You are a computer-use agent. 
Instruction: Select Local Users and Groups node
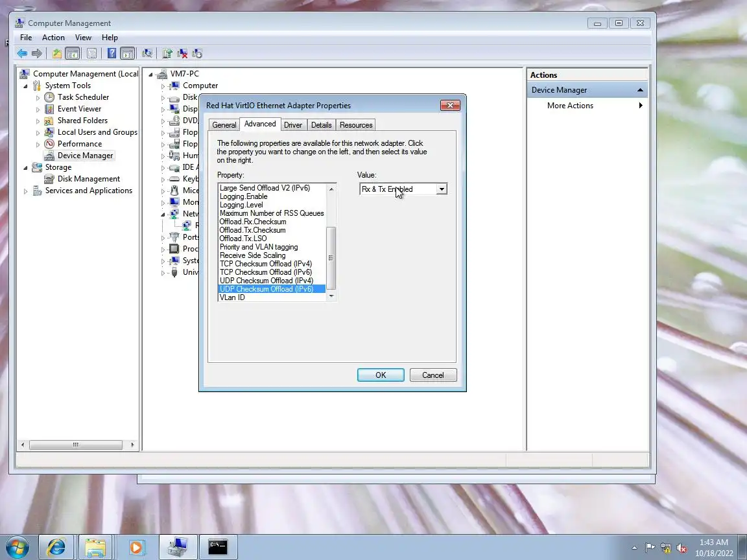coord(97,132)
